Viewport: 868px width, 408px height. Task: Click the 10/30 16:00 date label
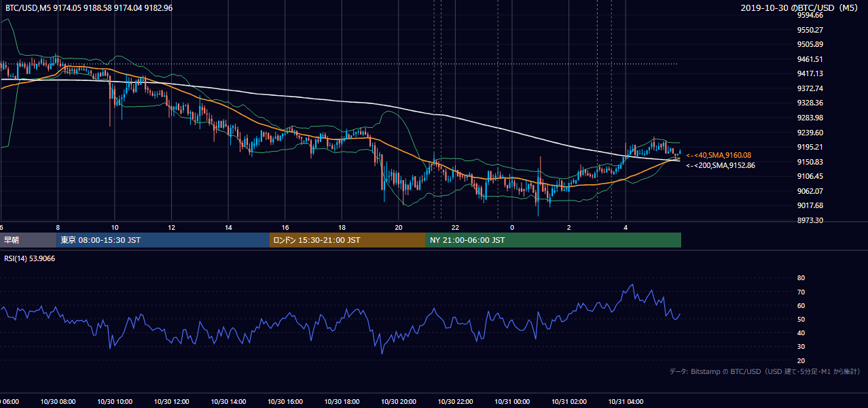point(285,402)
